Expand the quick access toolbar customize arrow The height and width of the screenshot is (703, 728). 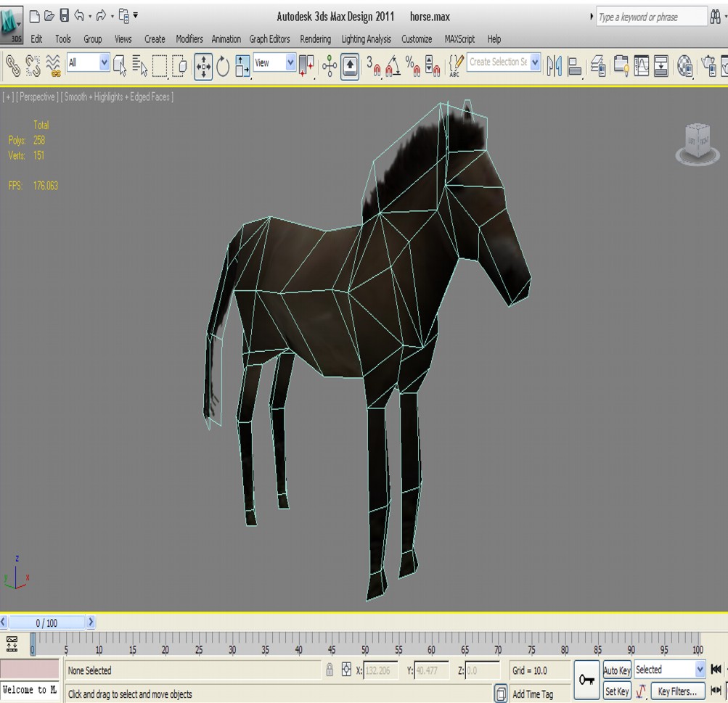tap(136, 15)
